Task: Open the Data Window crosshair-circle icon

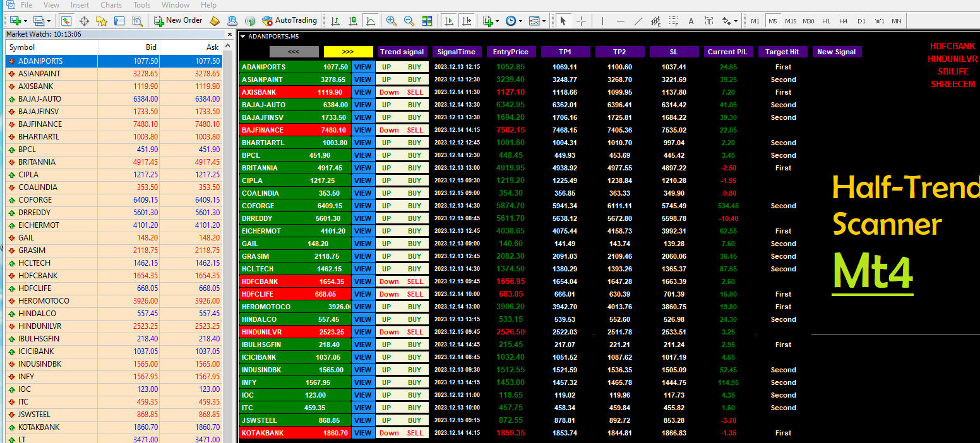Action: (83, 21)
